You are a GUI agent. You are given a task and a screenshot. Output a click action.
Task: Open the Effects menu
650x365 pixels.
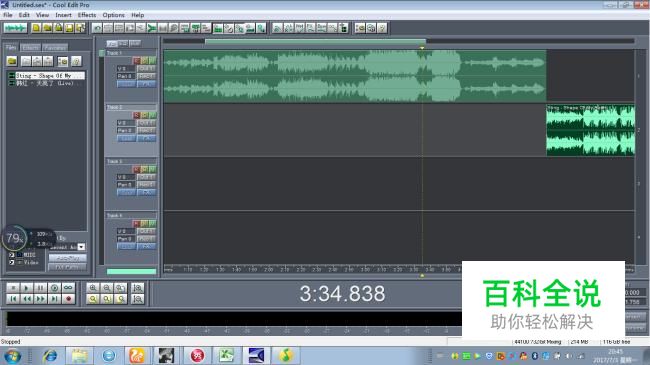(87, 15)
